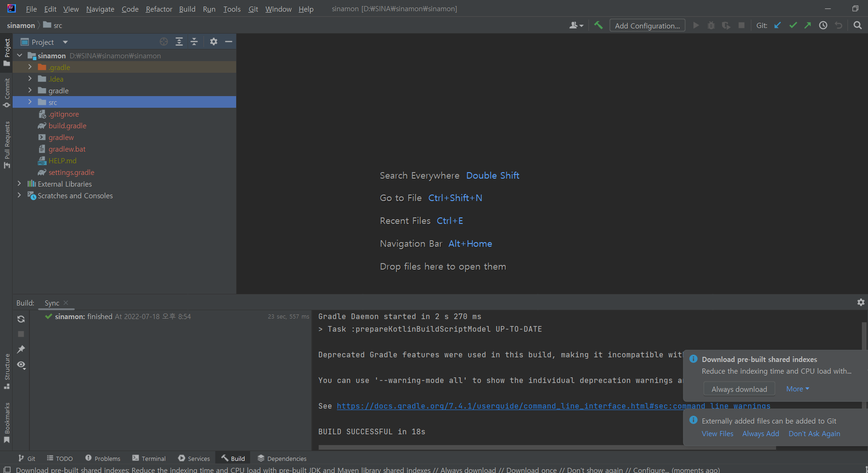Viewport: 868px width, 473px height.
Task: Open Build tool window settings gear
Action: (x=861, y=302)
